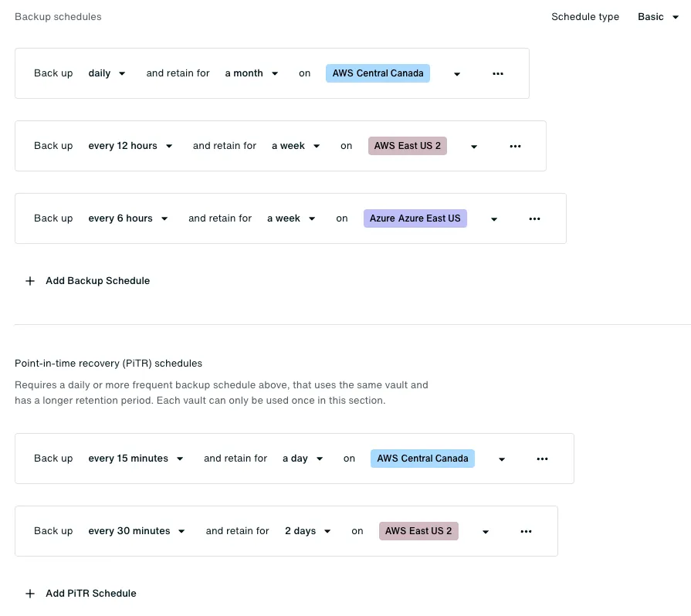691x616 pixels.
Task: Select AWS Central Canada tag in daily schedule
Action: click(378, 73)
